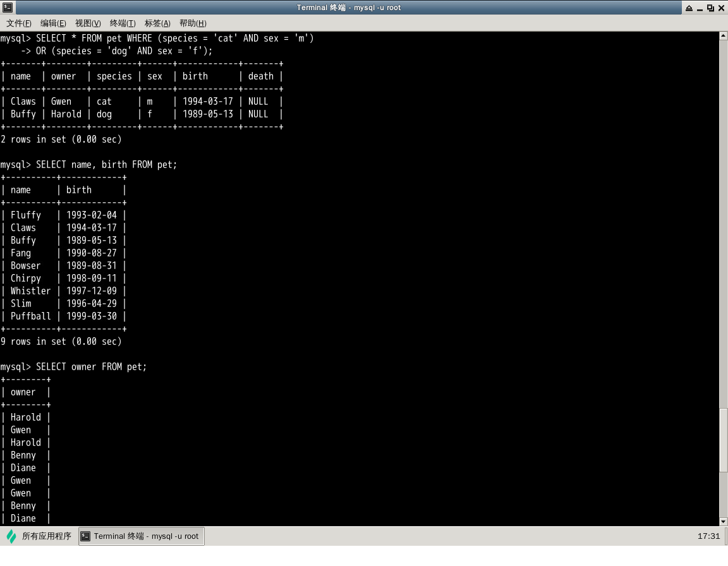Viewport: 728px width, 566px height.
Task: Expand the 视图 (View) menu
Action: coord(88,23)
